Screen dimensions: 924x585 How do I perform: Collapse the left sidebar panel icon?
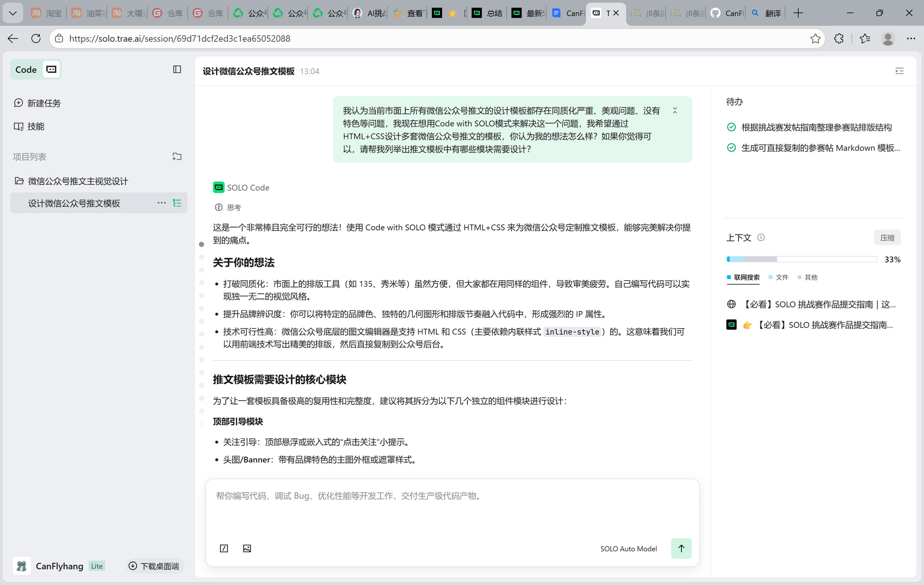pos(177,69)
